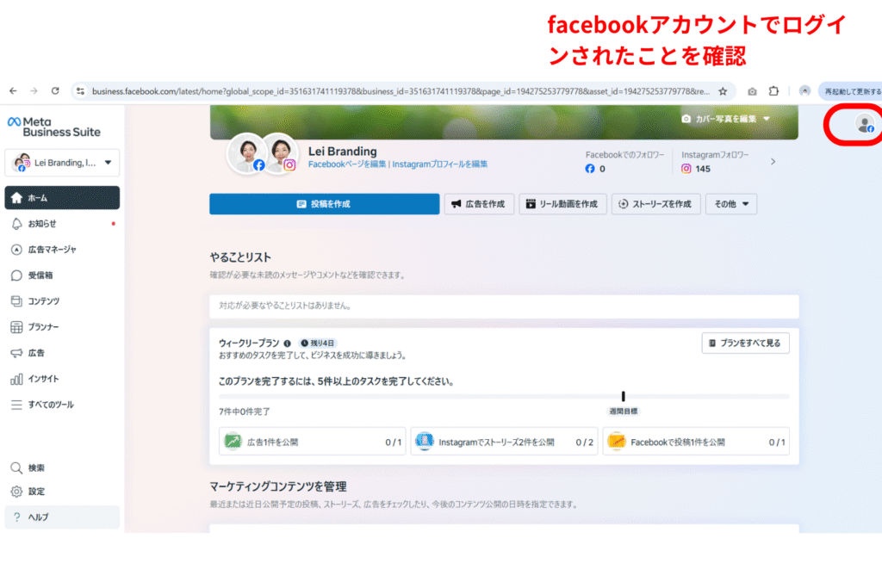
Task: Click the プランをすべて見る button
Action: coord(745,343)
